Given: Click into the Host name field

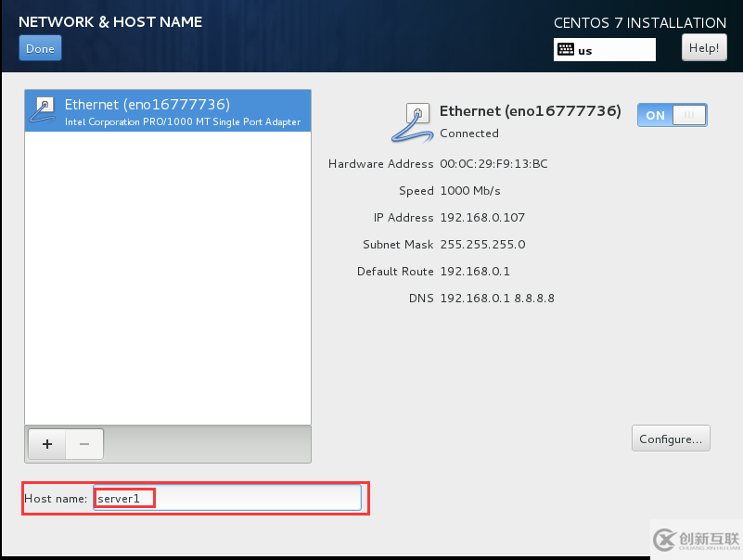Looking at the screenshot, I should [x=227, y=498].
